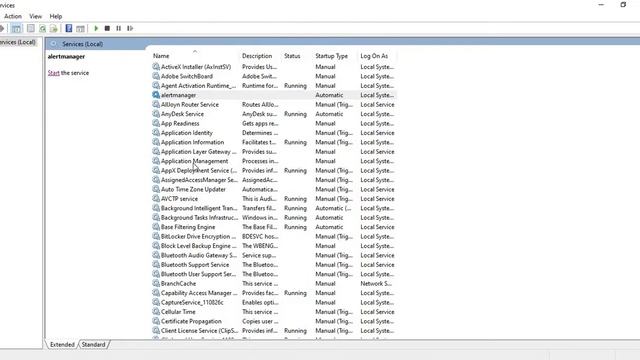Click the Services (Local) pane header title
The width and height of the screenshot is (640, 360).
pyautogui.click(x=82, y=44)
